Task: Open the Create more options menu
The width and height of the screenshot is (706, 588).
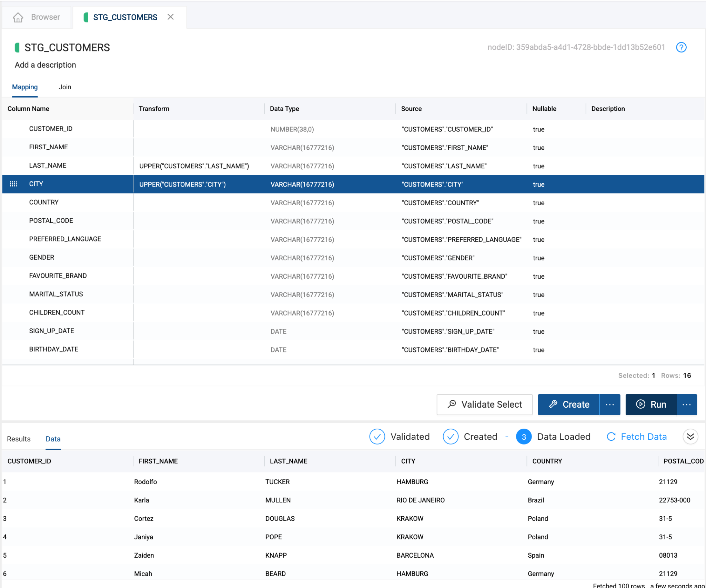Action: (610, 404)
